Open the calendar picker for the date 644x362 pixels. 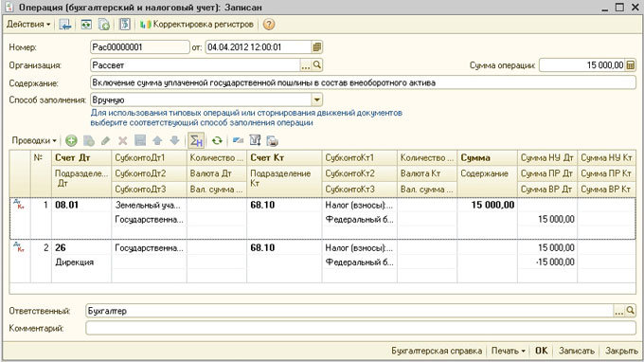tap(316, 47)
